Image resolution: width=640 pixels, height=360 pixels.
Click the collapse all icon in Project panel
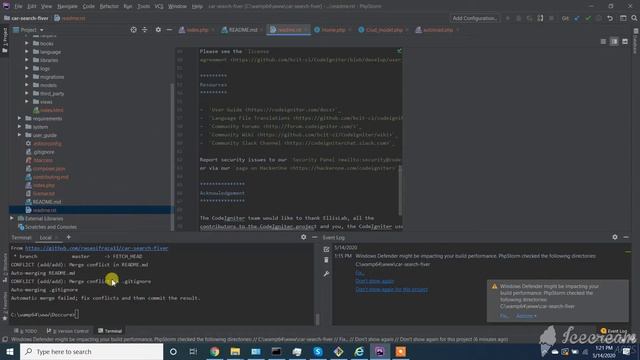(x=144, y=30)
